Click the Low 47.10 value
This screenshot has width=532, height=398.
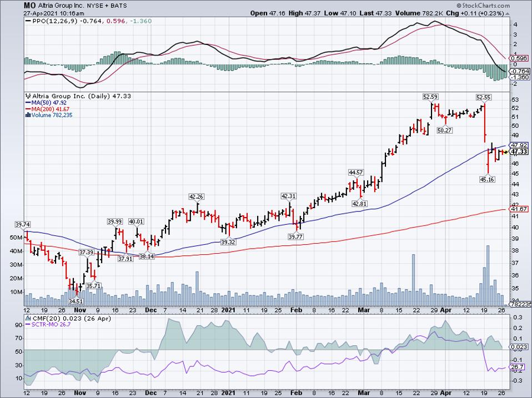(339, 13)
